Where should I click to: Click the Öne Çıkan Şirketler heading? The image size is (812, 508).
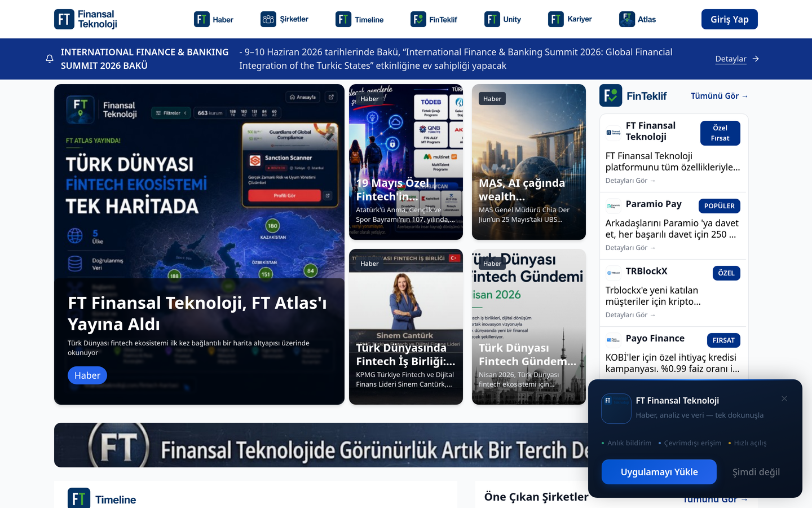click(x=536, y=497)
